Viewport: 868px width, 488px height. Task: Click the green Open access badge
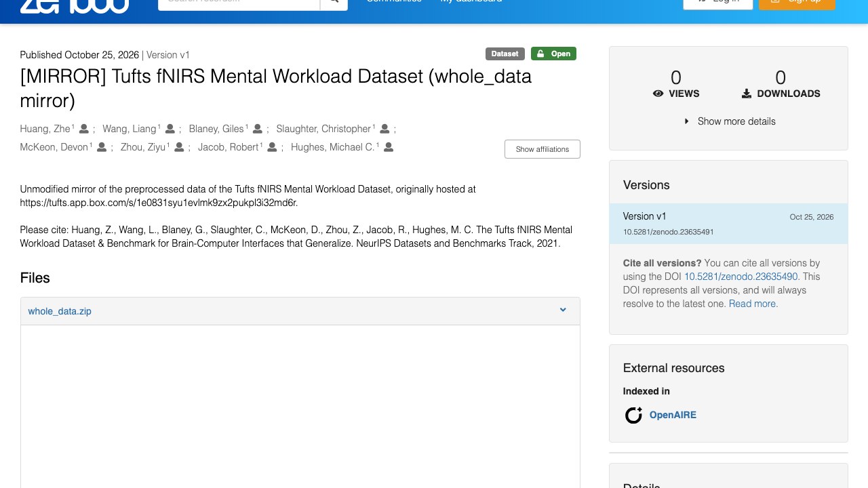pyautogui.click(x=553, y=54)
